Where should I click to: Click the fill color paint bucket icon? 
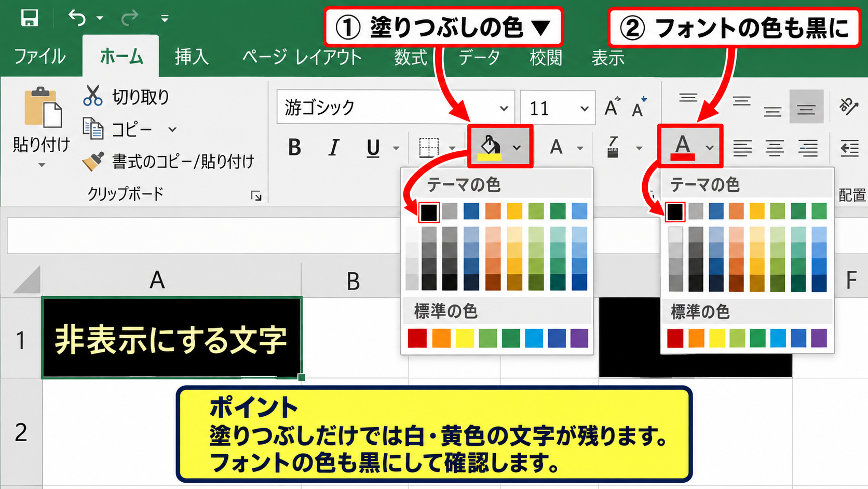pos(490,147)
